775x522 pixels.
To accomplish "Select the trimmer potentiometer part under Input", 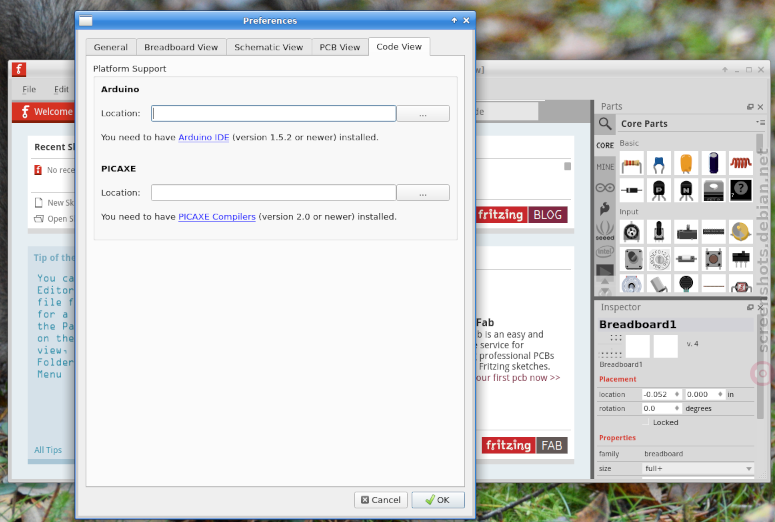I will pos(632,232).
